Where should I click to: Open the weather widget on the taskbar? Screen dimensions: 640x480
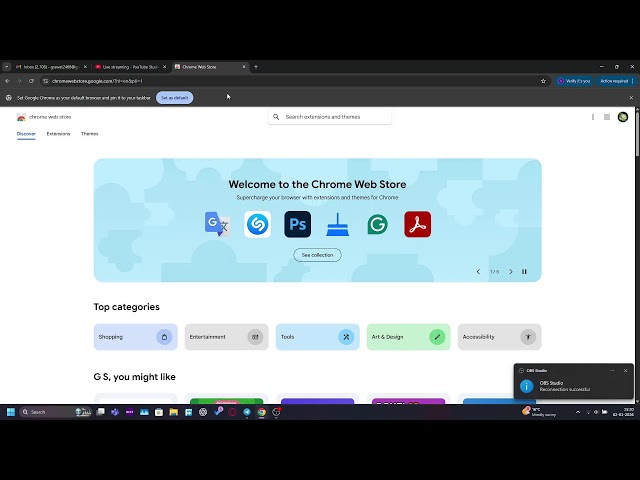(539, 412)
